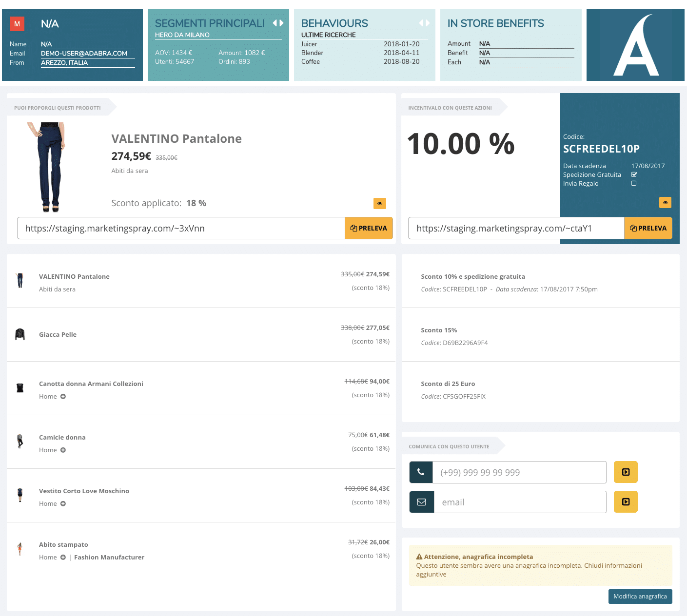687x616 pixels.
Task: Go to next segment with right arrow in Segmenti Principali
Action: pos(281,23)
